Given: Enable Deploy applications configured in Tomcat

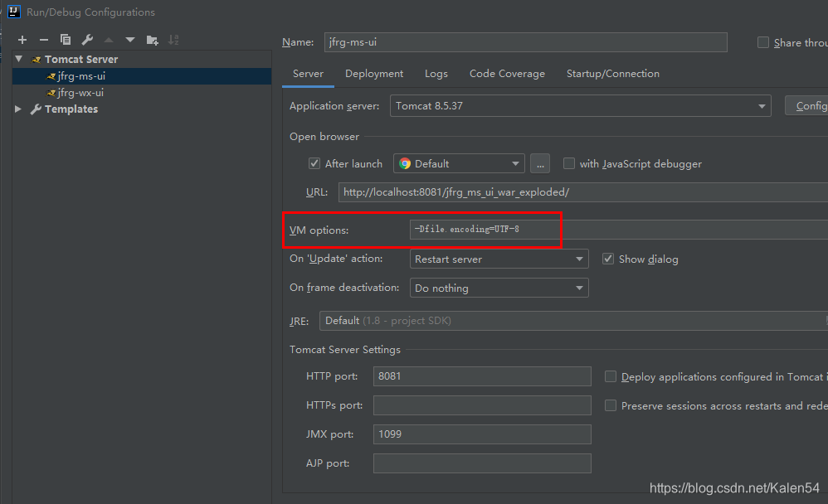Looking at the screenshot, I should [x=611, y=376].
